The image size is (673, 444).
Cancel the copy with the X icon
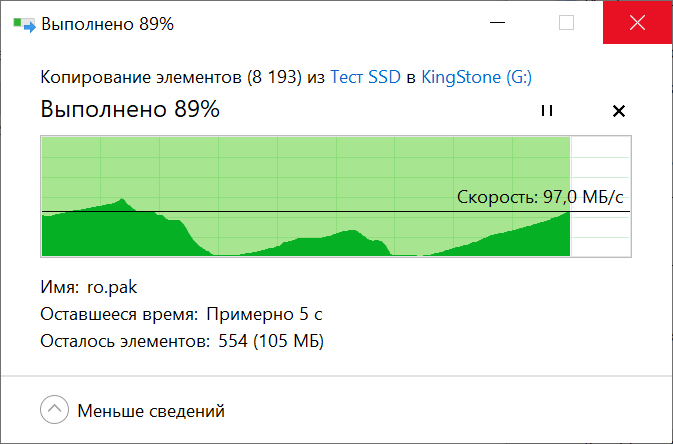click(618, 111)
